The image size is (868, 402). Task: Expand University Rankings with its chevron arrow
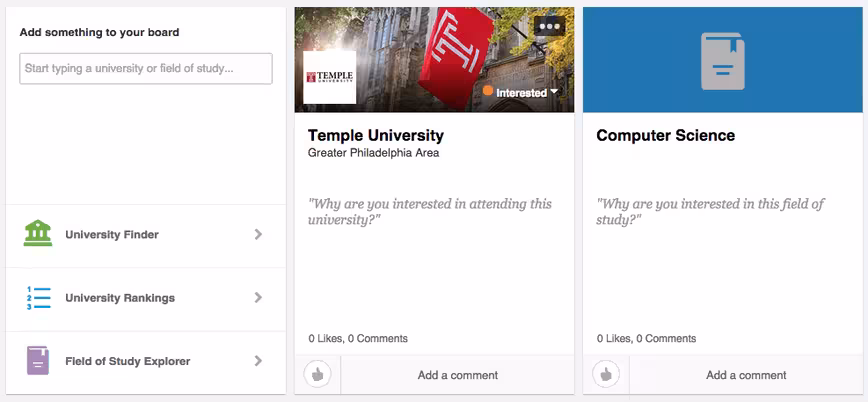point(258,297)
